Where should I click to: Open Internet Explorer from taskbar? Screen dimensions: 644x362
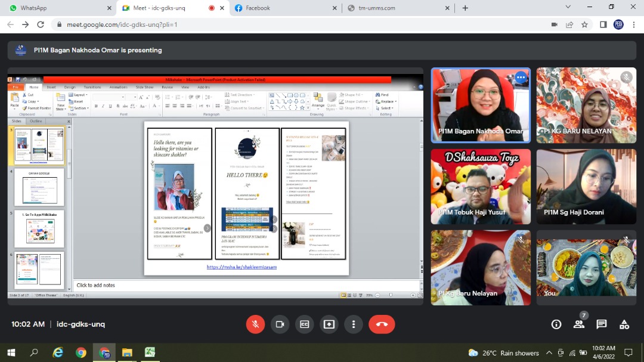58,352
